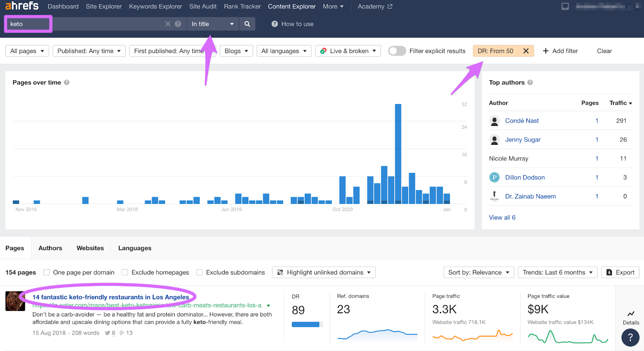The height and width of the screenshot is (351, 644).
Task: Click the Export download icon
Action: [x=609, y=273]
